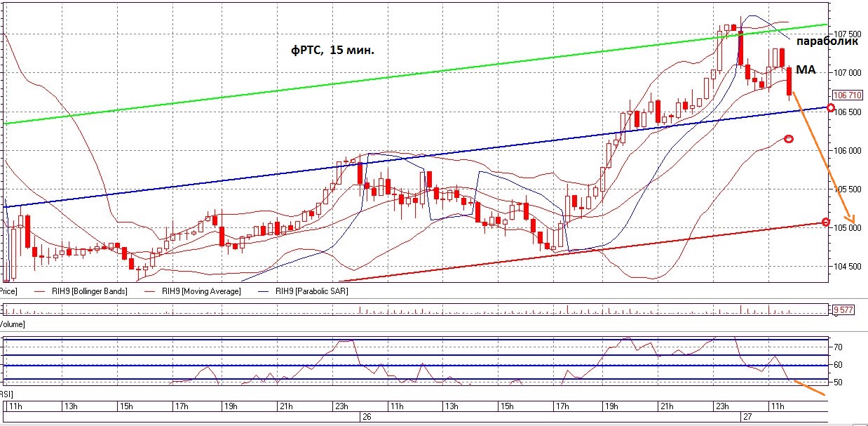The image size is (868, 426).
Task: Click the 105 000 price axis label
Action: [x=848, y=227]
